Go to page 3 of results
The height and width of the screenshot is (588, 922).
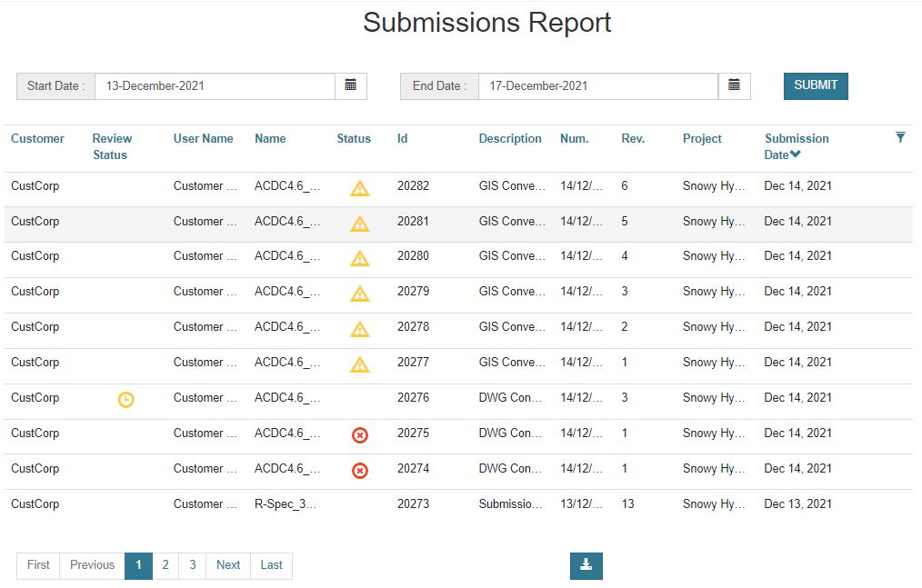coord(193,565)
